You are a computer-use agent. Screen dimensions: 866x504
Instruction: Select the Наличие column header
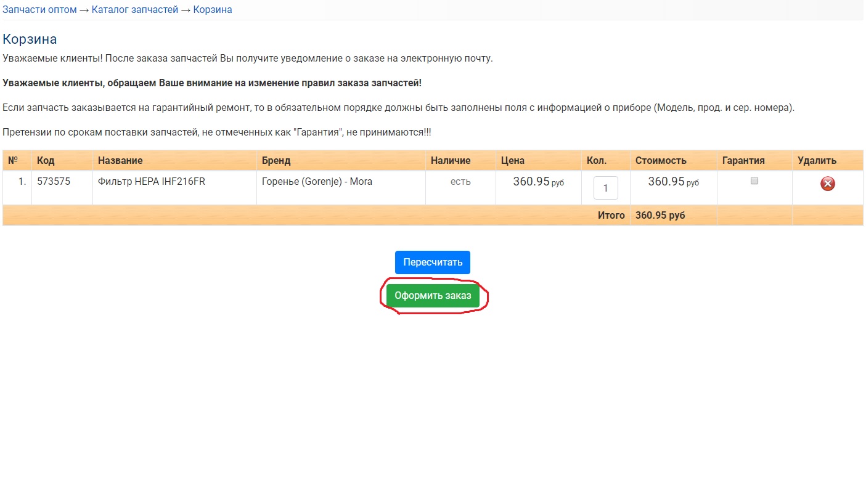[451, 160]
